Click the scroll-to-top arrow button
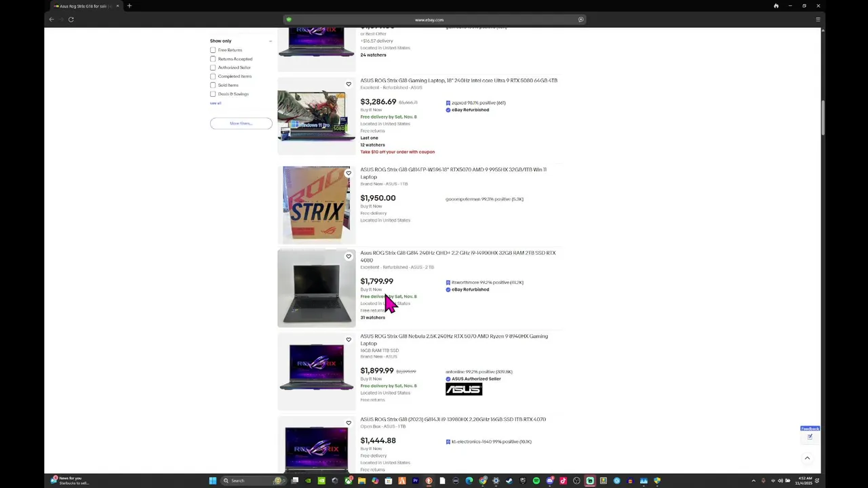This screenshot has height=488, width=868. tap(807, 458)
